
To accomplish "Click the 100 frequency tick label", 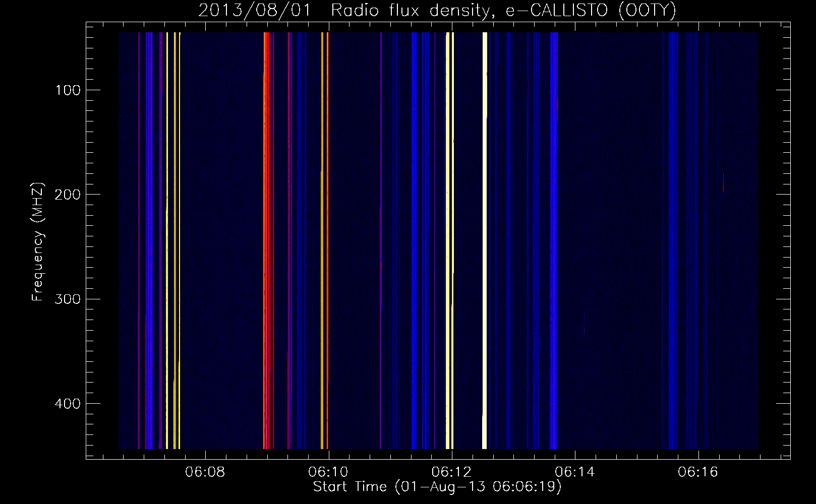I will point(68,90).
